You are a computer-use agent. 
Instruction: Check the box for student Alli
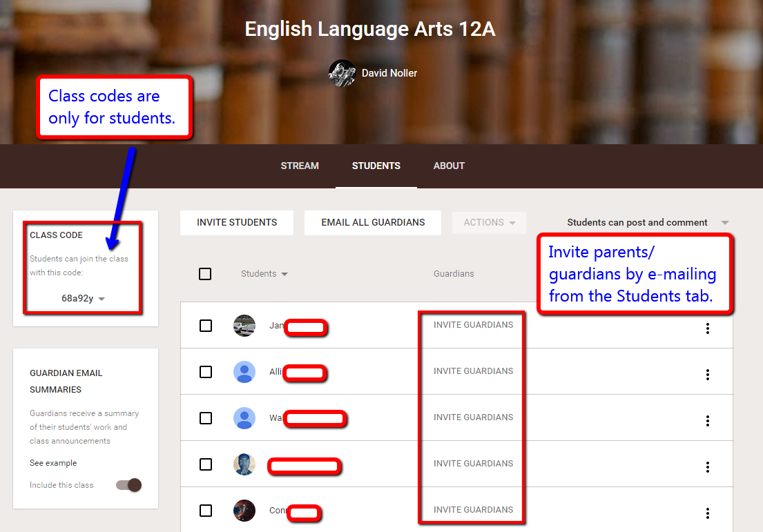click(206, 372)
